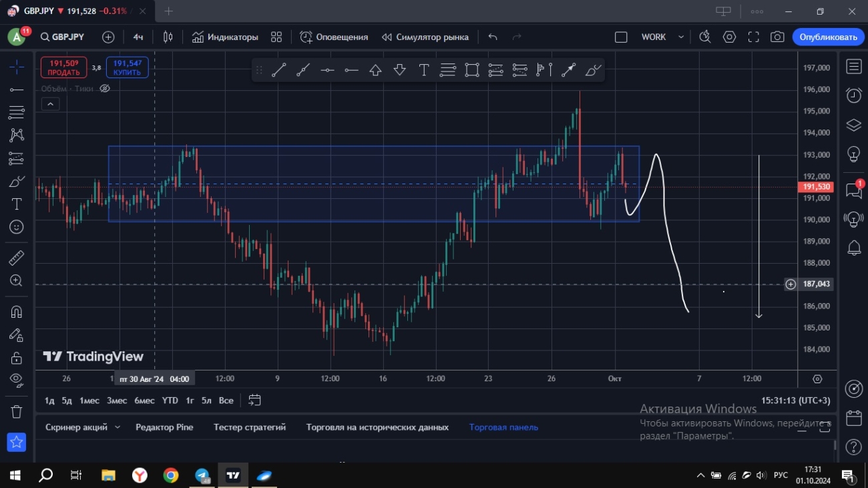Select the text tool in left sidebar
The image size is (868, 488).
pos(17,204)
